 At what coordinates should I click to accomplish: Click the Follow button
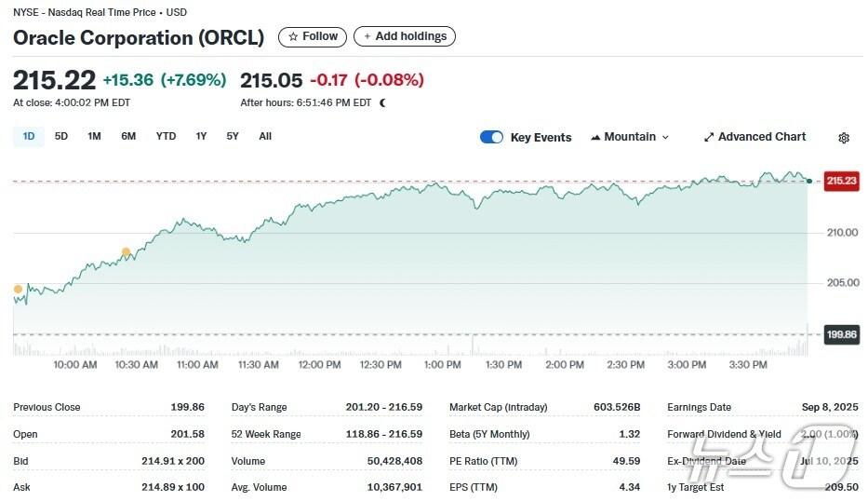coord(313,36)
